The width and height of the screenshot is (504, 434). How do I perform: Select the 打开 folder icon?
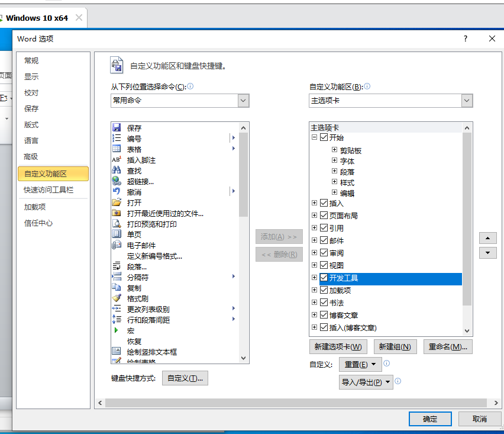pos(117,202)
